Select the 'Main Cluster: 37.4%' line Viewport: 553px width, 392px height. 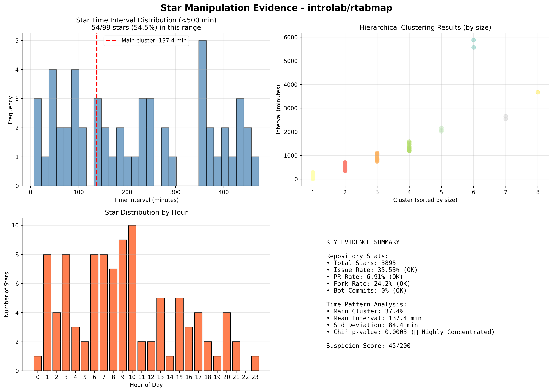(x=365, y=311)
